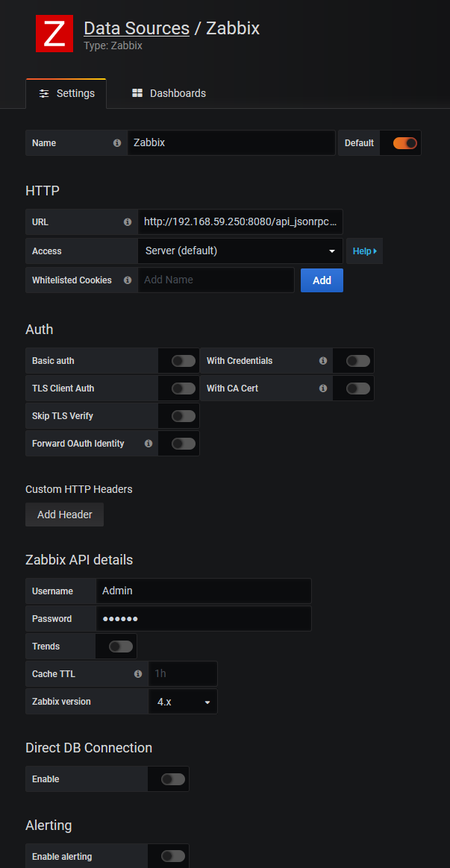
Task: Click the Username input field
Action: point(204,591)
